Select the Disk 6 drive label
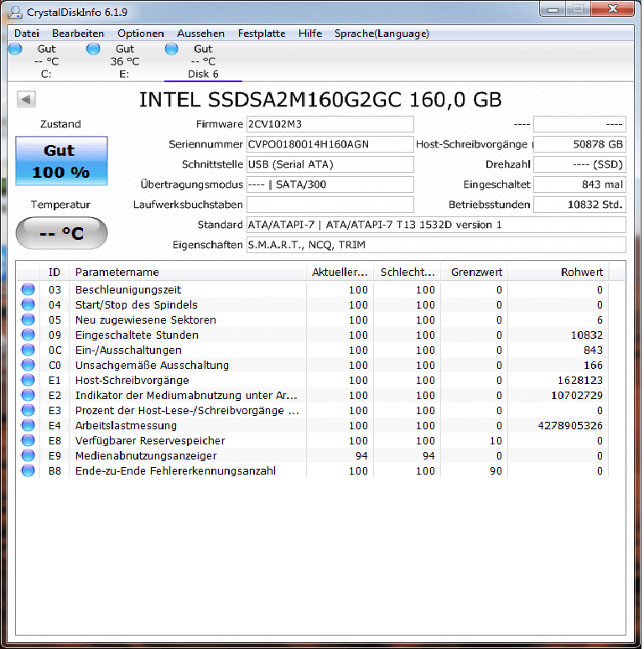Viewport: 644px width, 649px height. click(x=203, y=74)
